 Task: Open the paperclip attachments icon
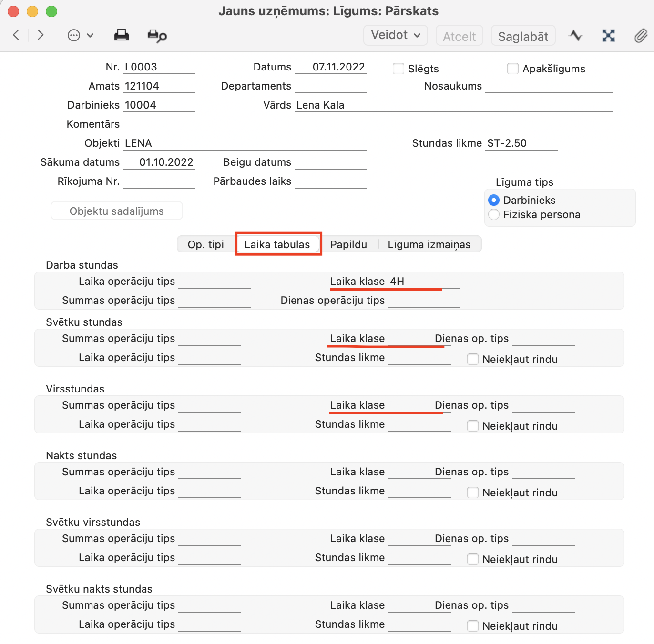[641, 36]
